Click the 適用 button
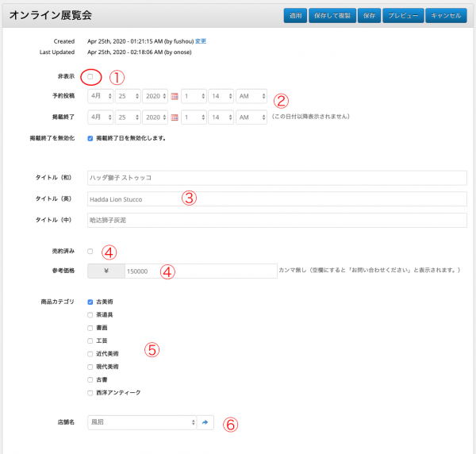The image size is (476, 454). click(295, 15)
